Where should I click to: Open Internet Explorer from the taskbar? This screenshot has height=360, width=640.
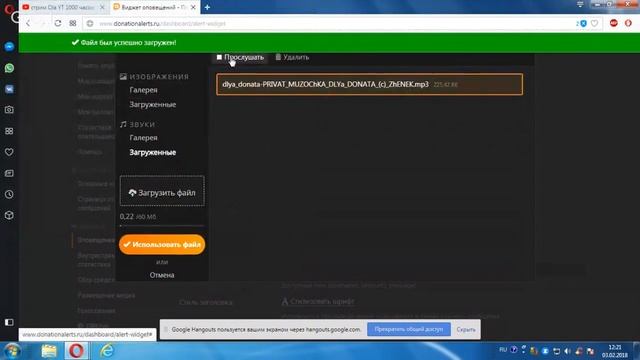107,351
